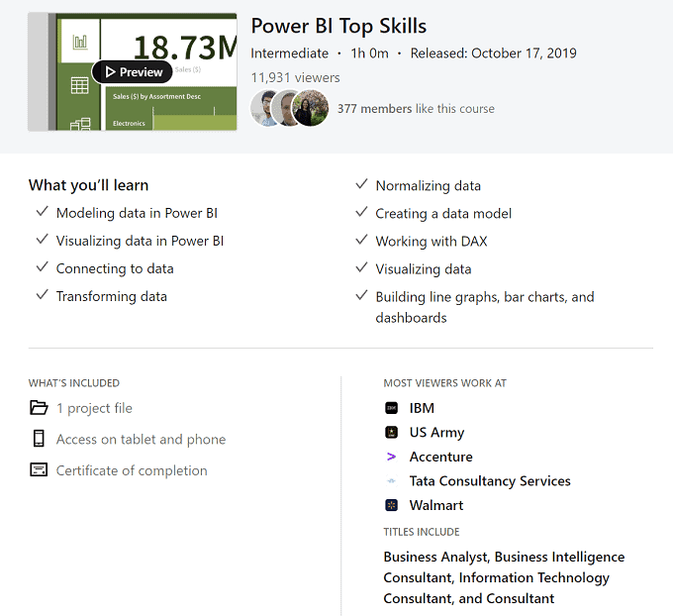Click the tablet and phone icon
The height and width of the screenshot is (616, 673).
(39, 439)
